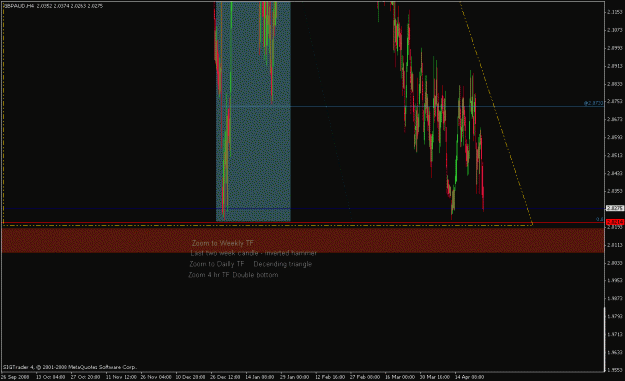Select the 'Zoom 4 hr TF Double bottom' label

click(x=233, y=275)
